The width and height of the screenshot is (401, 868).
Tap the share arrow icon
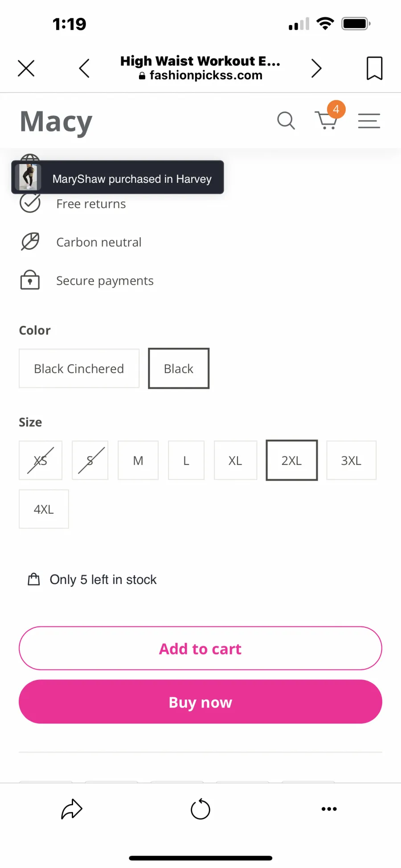coord(72,809)
